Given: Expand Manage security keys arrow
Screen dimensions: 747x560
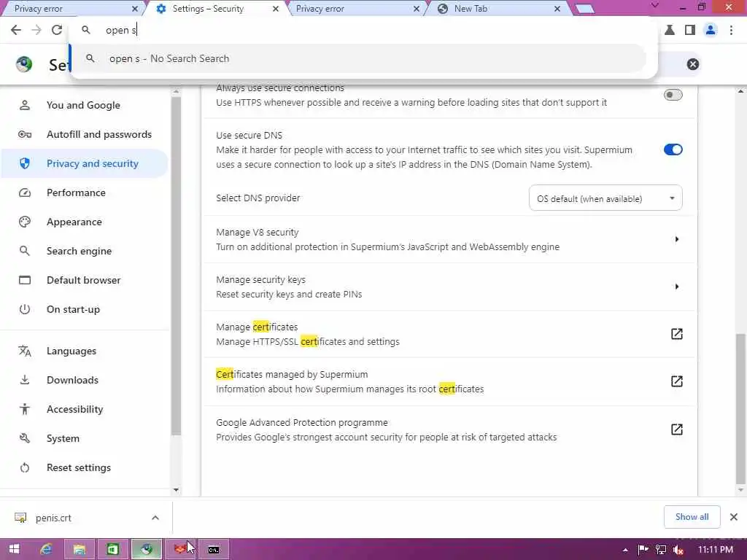Looking at the screenshot, I should coord(676,286).
